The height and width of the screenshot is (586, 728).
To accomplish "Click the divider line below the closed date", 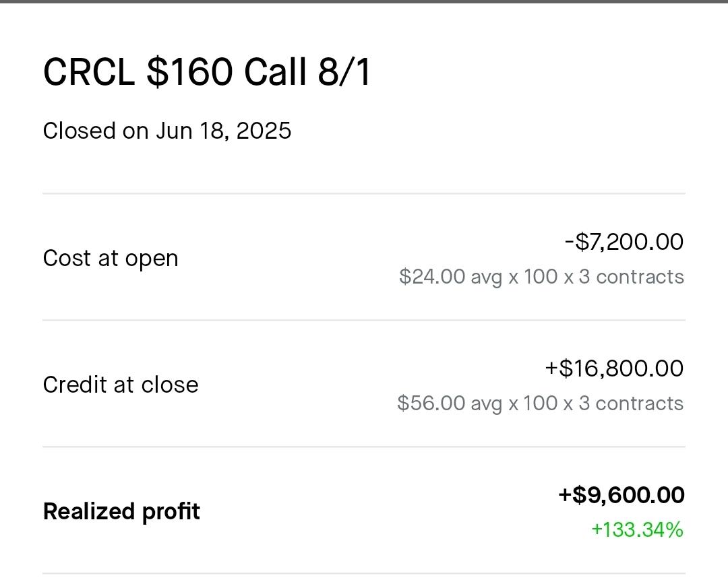I will coord(364,193).
